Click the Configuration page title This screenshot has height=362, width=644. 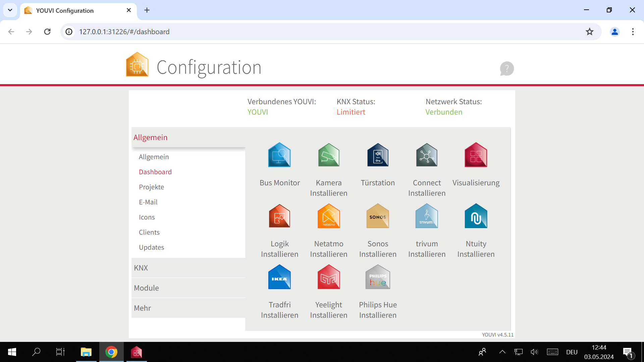click(x=209, y=67)
